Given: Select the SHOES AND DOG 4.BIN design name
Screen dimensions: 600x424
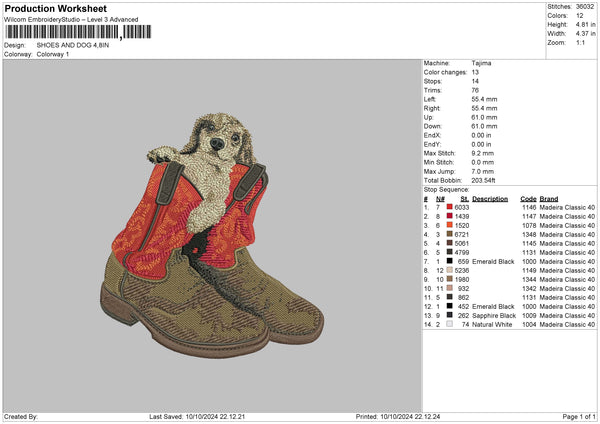Looking at the screenshot, I should pos(71,45).
